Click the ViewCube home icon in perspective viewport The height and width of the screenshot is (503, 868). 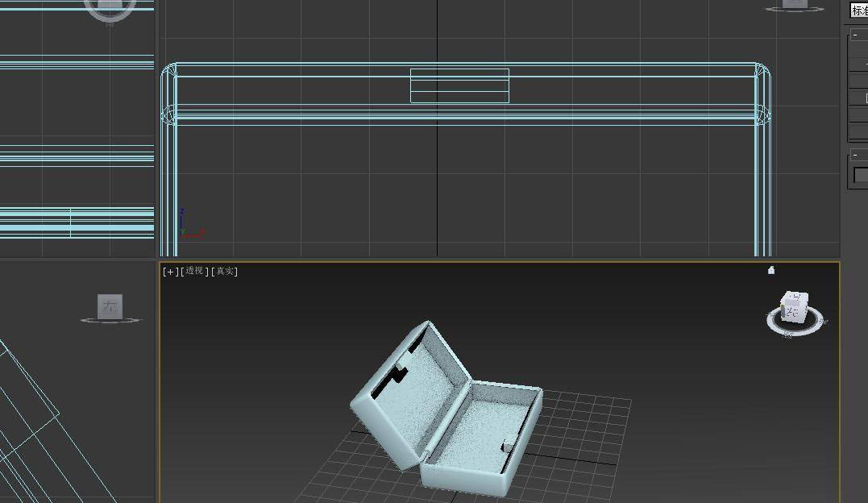tap(771, 271)
